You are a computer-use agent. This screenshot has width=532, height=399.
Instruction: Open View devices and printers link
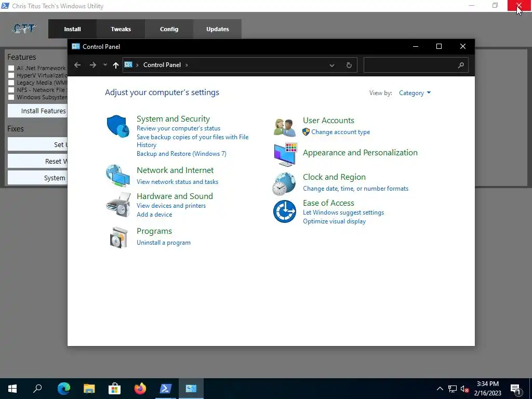pyautogui.click(x=171, y=206)
